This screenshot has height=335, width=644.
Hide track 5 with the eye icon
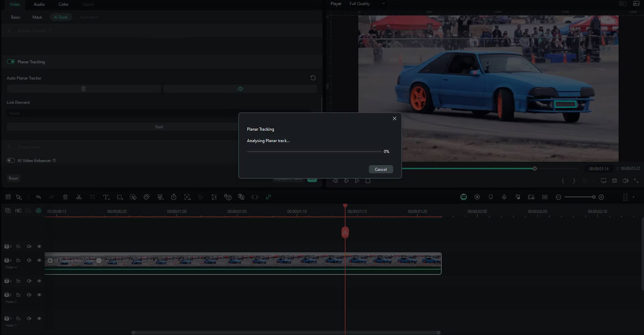point(39,246)
